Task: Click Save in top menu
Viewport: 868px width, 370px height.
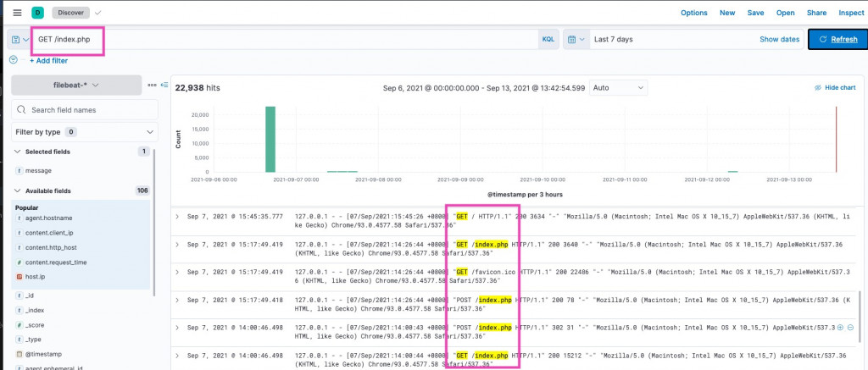Action: tap(755, 13)
